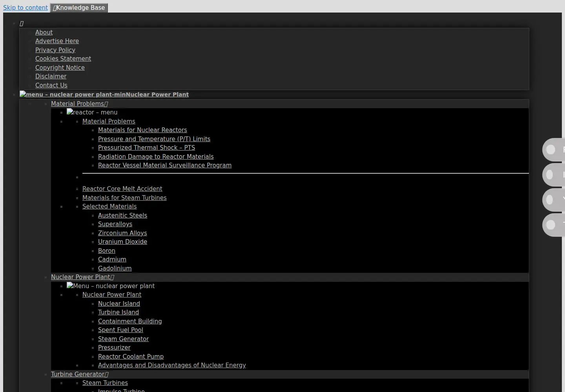
Task: Open the Knowledge Base button
Action: coord(79,8)
